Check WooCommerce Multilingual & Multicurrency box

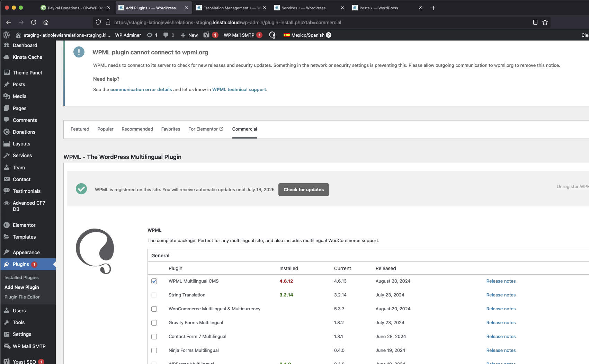coord(154,309)
